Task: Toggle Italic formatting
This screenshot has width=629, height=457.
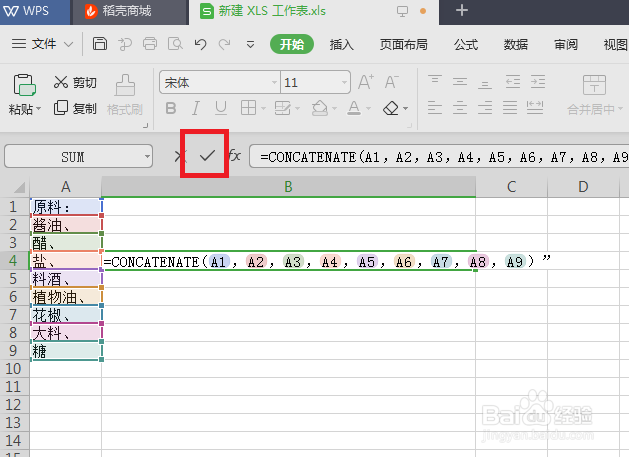Action: click(x=196, y=108)
